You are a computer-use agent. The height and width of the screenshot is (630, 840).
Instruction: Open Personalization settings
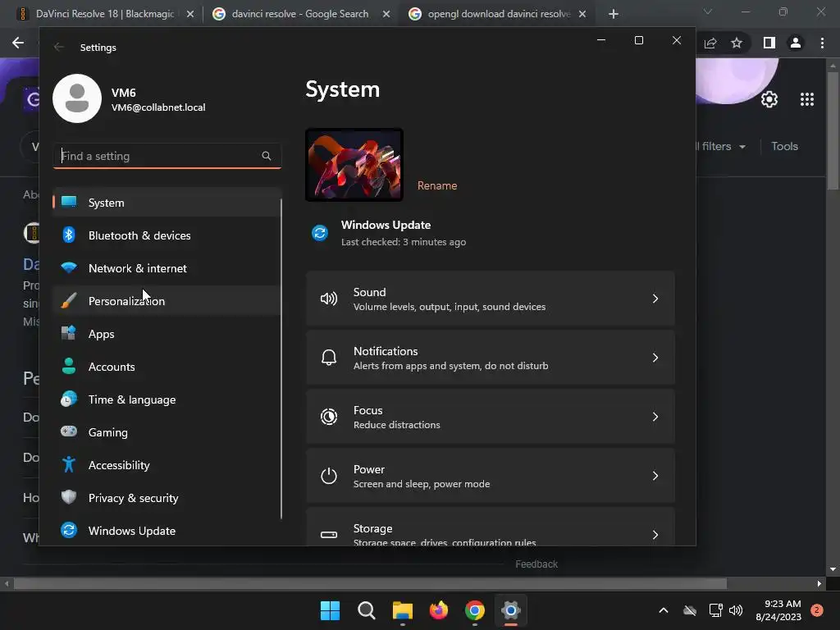coord(167,300)
